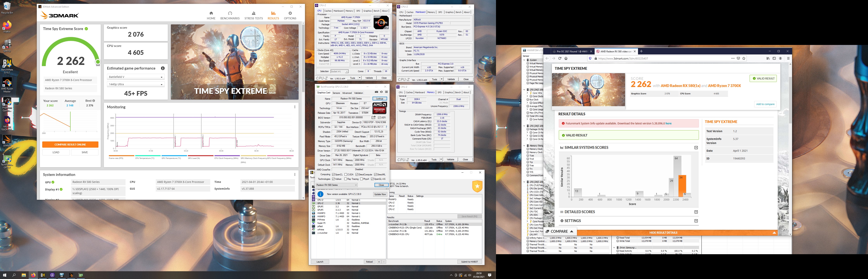This screenshot has width=868, height=279.
Task: Open BenchMate desktop shortcut
Action: click(7, 66)
